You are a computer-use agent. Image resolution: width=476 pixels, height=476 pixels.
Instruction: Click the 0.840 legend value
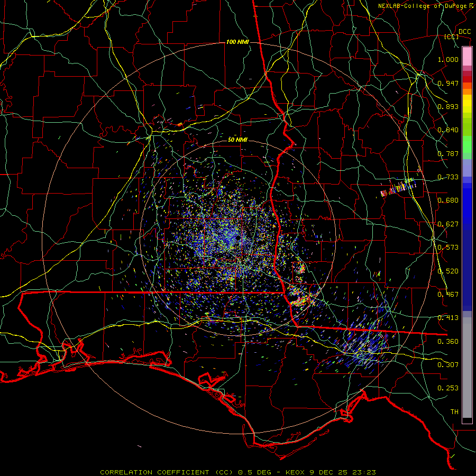[x=448, y=130]
